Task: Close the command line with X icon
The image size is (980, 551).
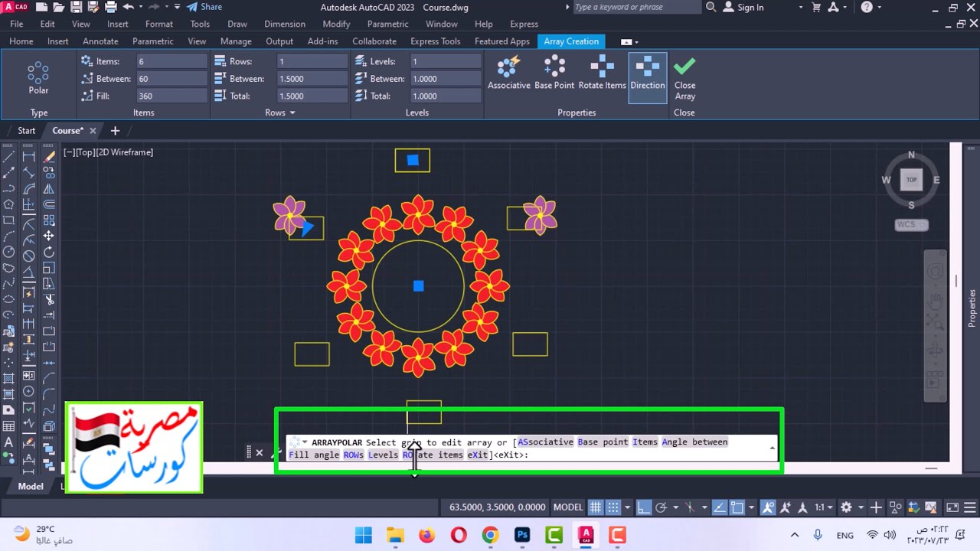Action: point(259,453)
